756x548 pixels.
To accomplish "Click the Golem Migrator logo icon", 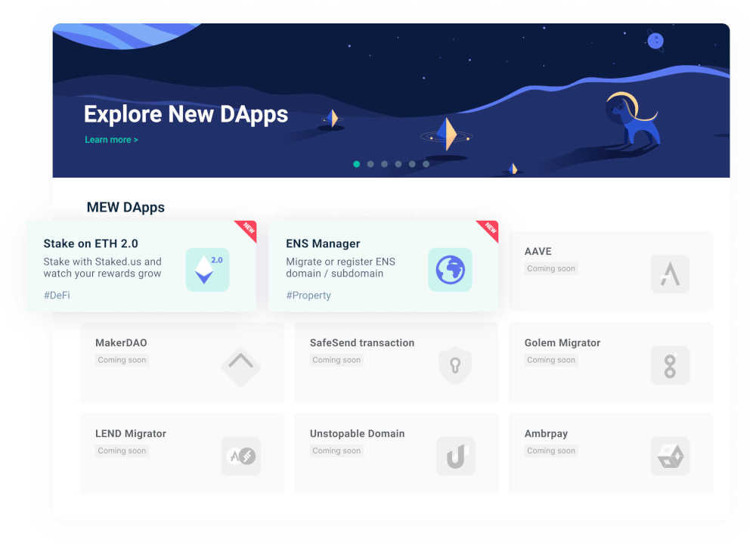I will coord(670,366).
